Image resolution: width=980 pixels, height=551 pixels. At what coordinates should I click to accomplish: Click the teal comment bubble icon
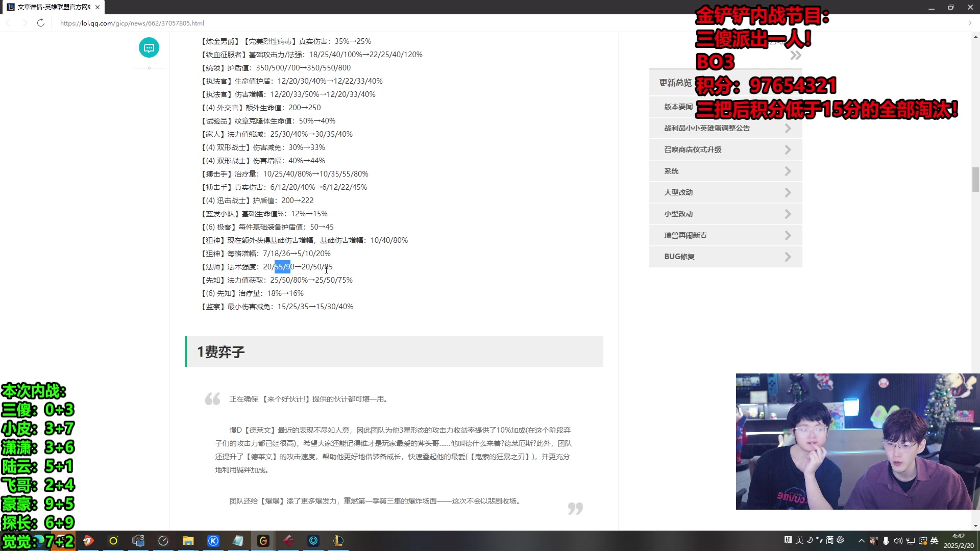(149, 47)
